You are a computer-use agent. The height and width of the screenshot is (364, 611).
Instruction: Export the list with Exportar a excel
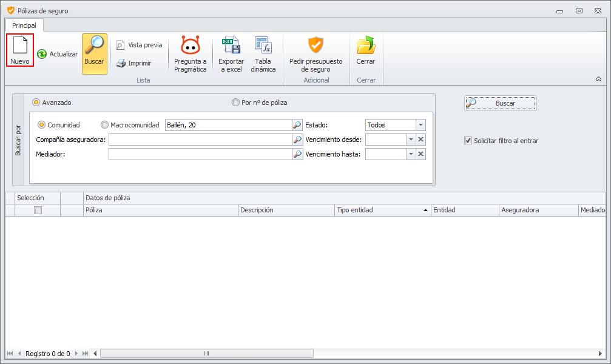tap(231, 54)
